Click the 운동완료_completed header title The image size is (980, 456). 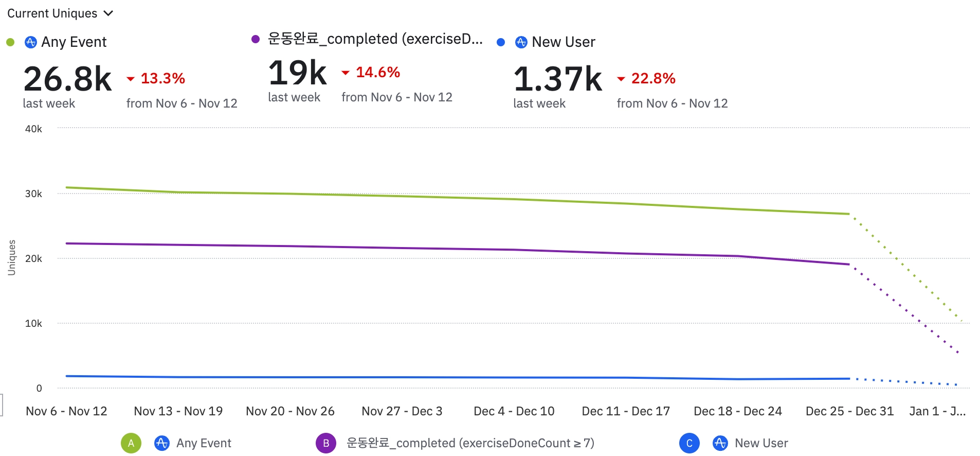tap(375, 39)
